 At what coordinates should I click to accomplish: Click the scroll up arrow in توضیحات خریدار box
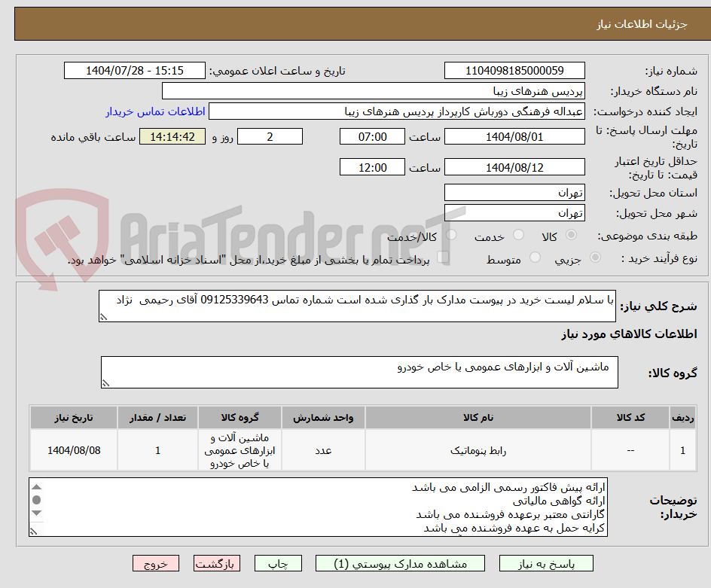(x=35, y=486)
